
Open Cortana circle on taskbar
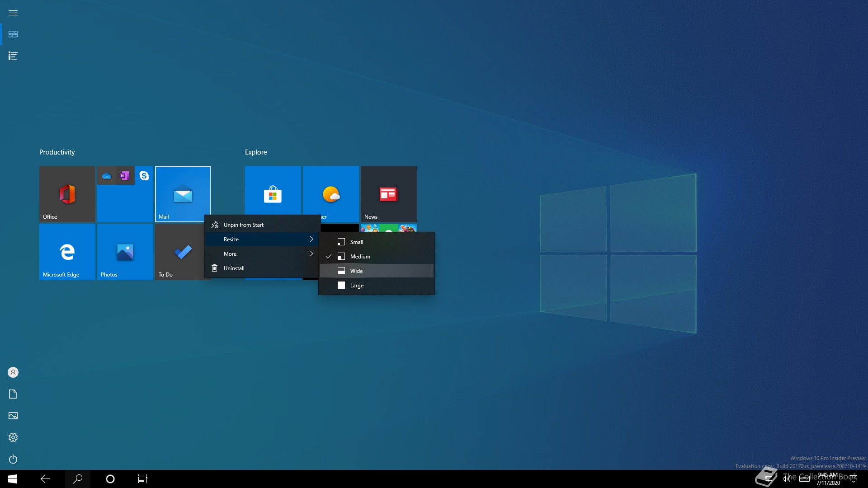[110, 479]
